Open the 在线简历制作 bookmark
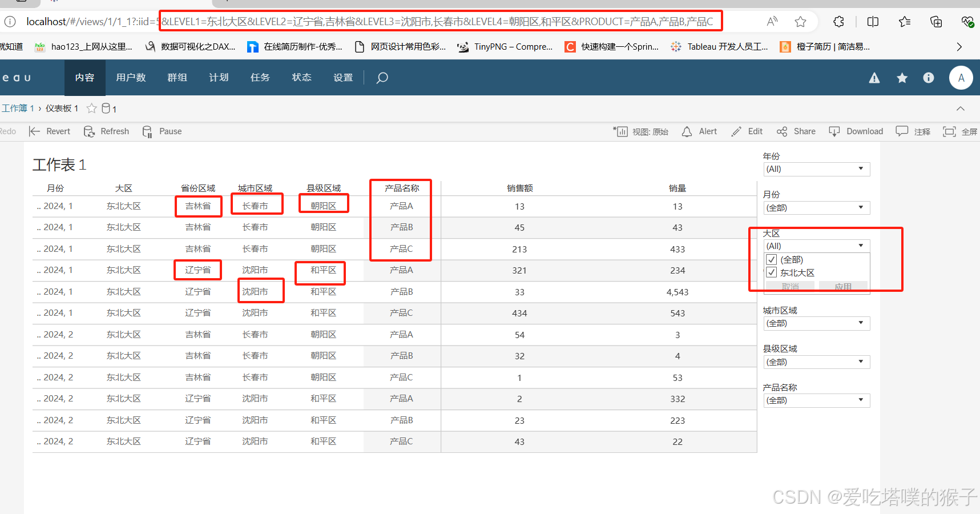The image size is (980, 514). (295, 47)
